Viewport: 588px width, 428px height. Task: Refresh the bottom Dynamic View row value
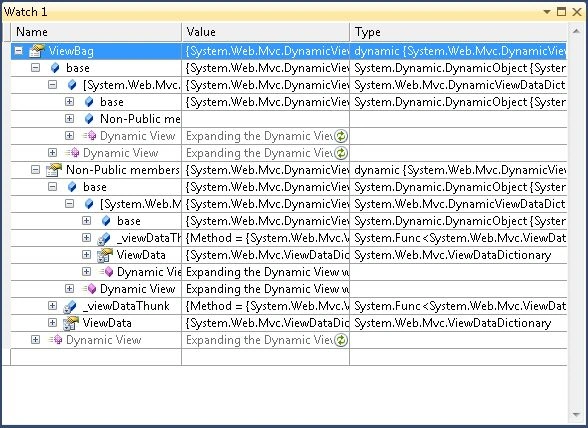click(x=341, y=340)
